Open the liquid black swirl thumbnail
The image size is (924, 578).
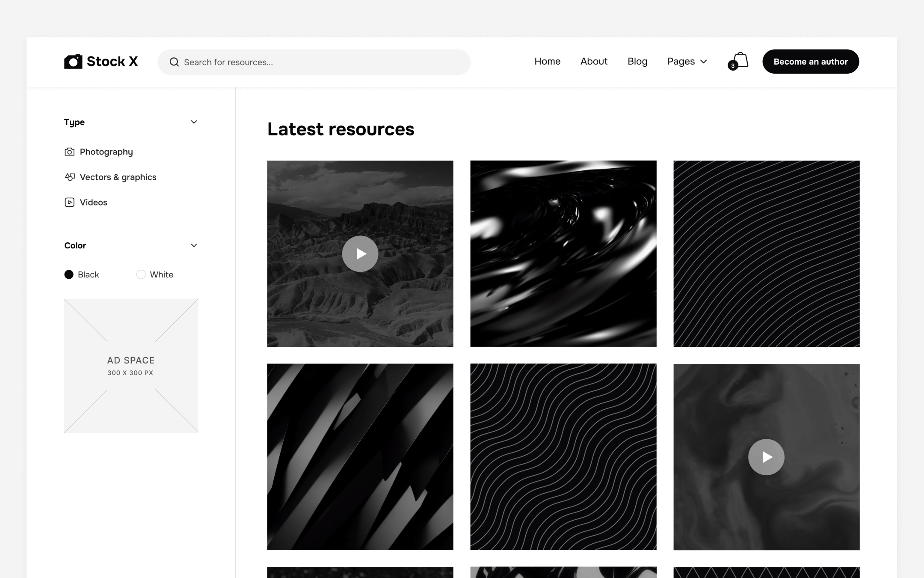coord(563,253)
